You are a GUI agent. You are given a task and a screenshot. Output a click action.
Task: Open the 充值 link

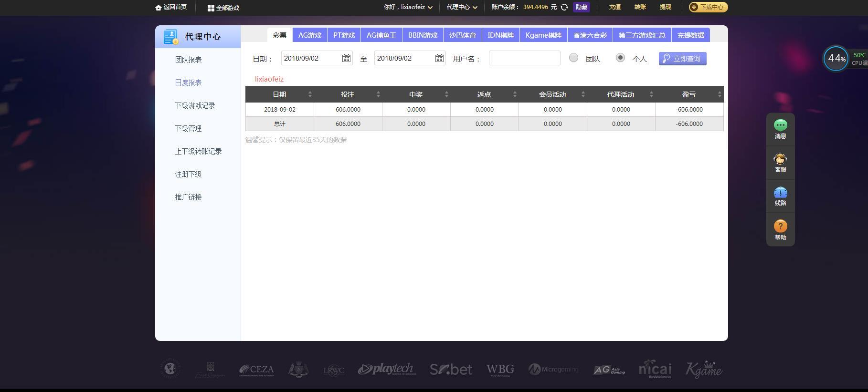coord(615,7)
